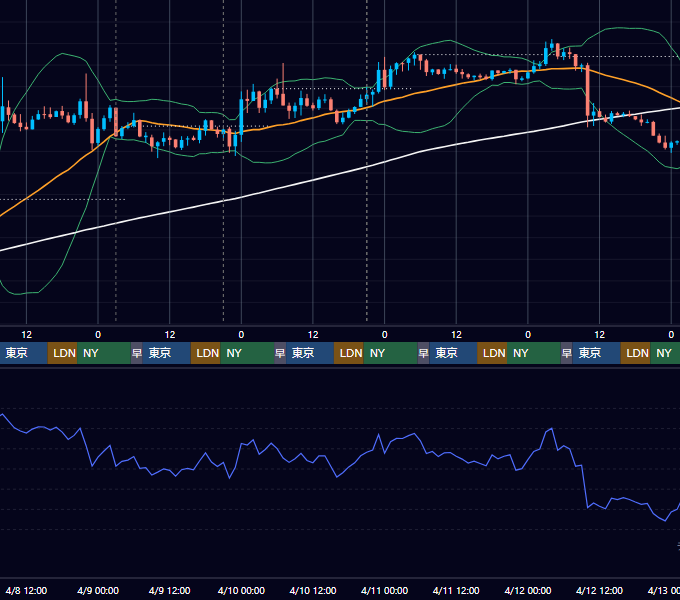Screen dimensions: 680x600
Task: Select the 東京 session block for 4/9
Action: pos(167,353)
